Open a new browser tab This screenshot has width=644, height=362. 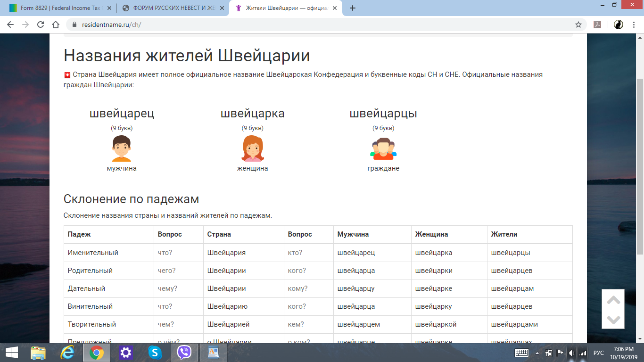(x=353, y=8)
